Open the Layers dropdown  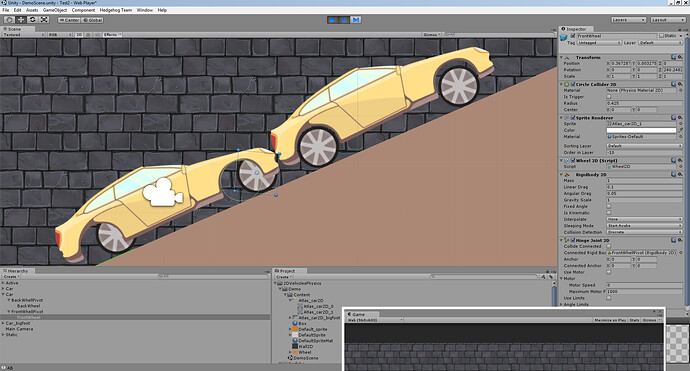(628, 20)
